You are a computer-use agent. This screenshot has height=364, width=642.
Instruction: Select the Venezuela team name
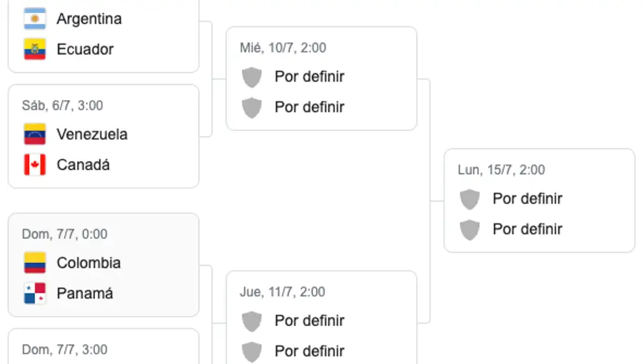coord(92,134)
